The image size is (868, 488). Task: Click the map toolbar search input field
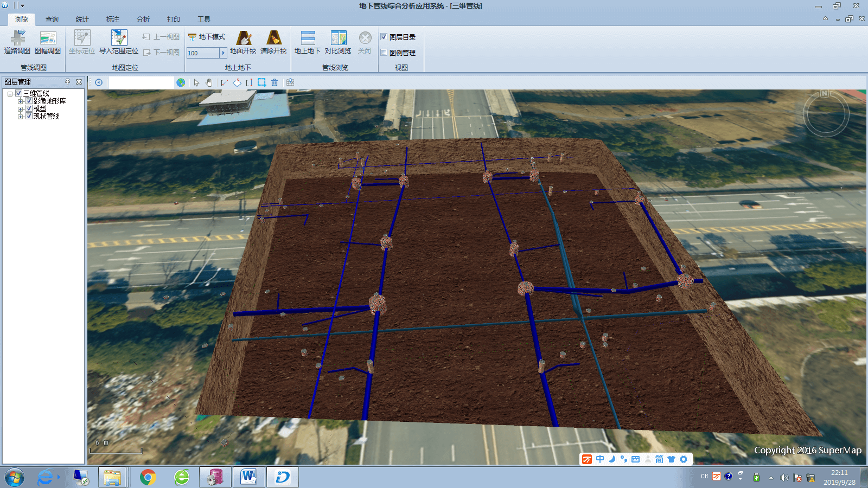tap(142, 82)
